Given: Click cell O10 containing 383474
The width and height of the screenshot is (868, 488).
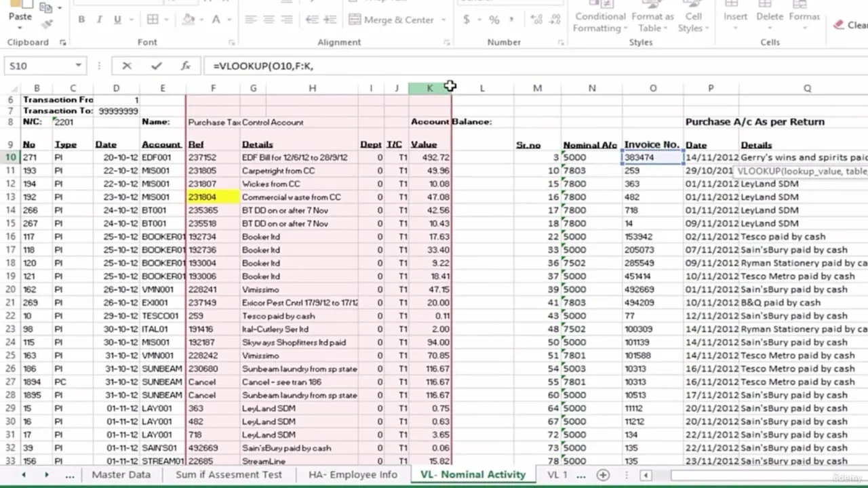Looking at the screenshot, I should point(653,157).
